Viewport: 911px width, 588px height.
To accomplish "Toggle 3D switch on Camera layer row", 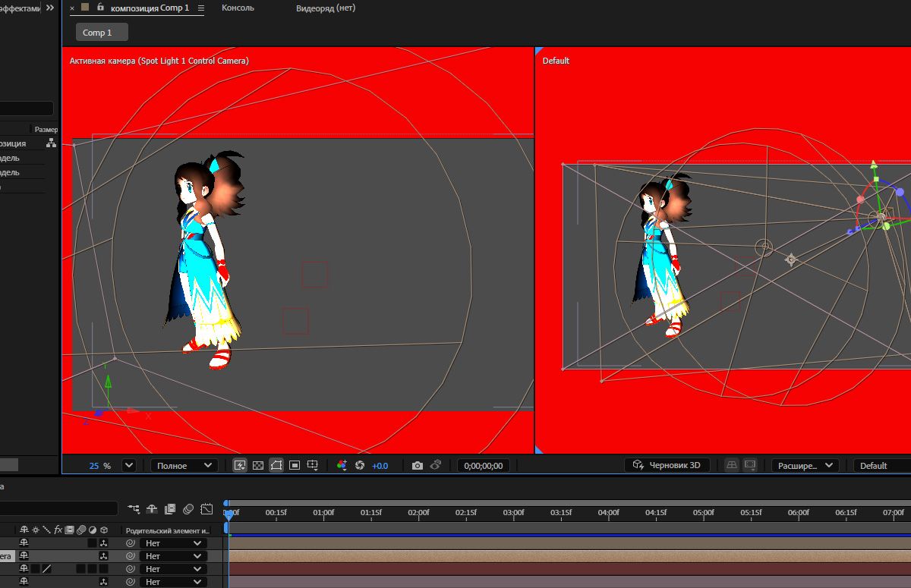I will [x=104, y=556].
